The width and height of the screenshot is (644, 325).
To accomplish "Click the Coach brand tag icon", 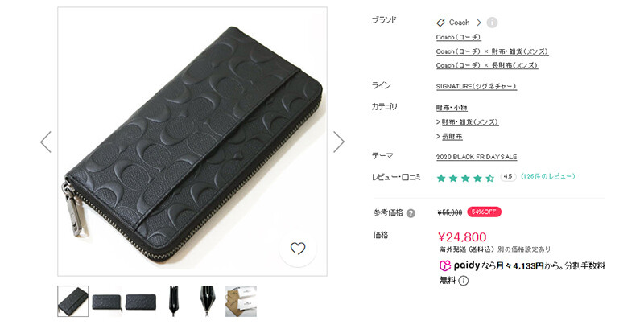I will 440,23.
